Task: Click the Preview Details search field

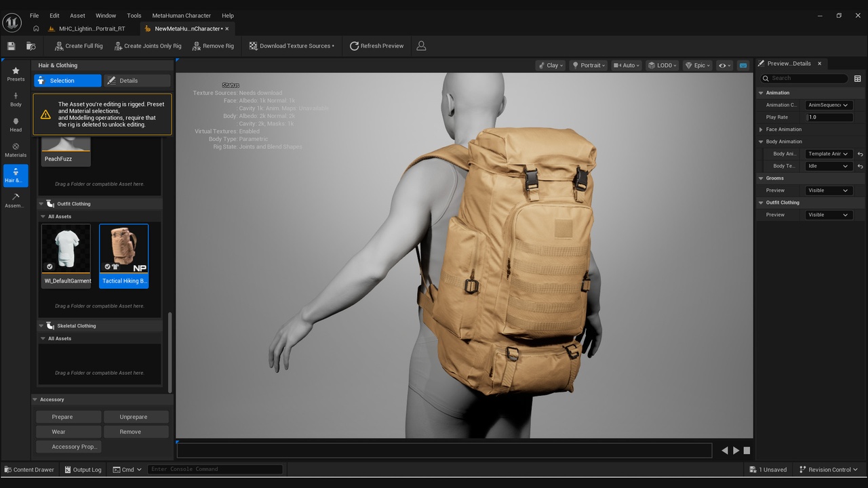Action: [x=804, y=79]
